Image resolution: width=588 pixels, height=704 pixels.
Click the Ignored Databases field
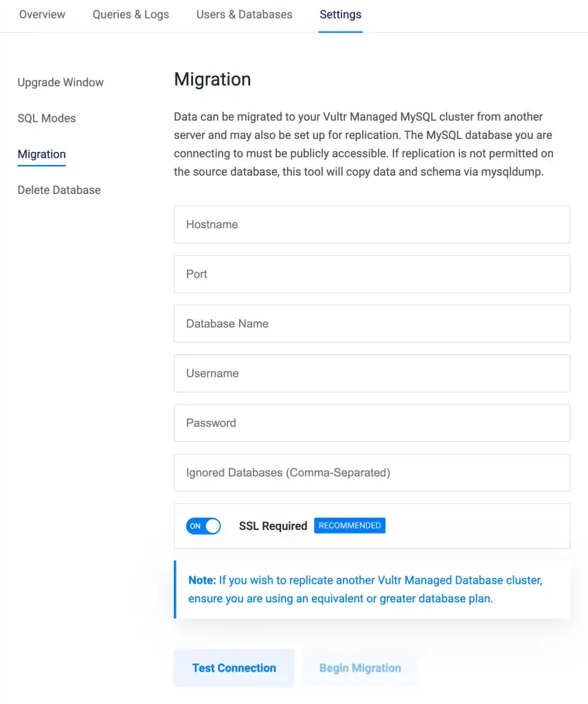(x=372, y=472)
